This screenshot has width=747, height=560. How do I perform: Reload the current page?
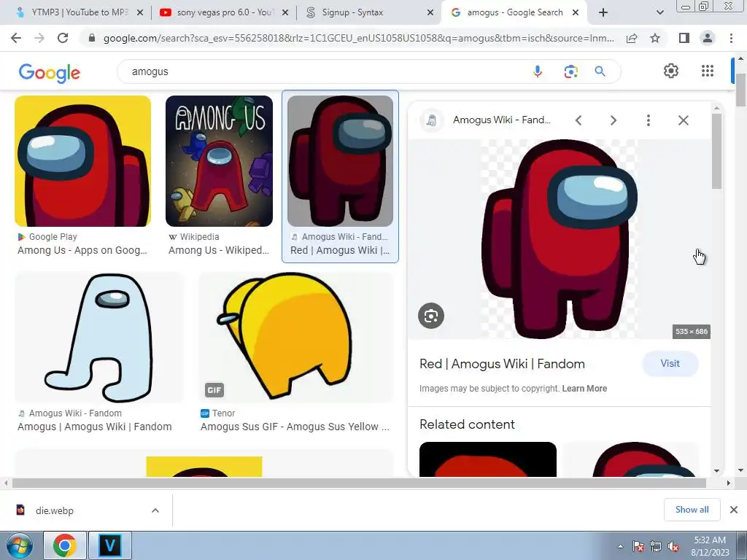click(63, 38)
